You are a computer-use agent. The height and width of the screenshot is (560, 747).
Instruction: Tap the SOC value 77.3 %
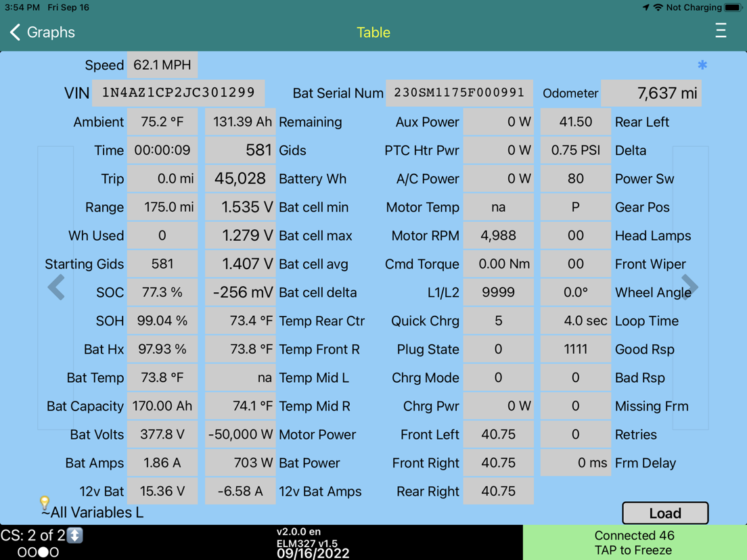(162, 292)
